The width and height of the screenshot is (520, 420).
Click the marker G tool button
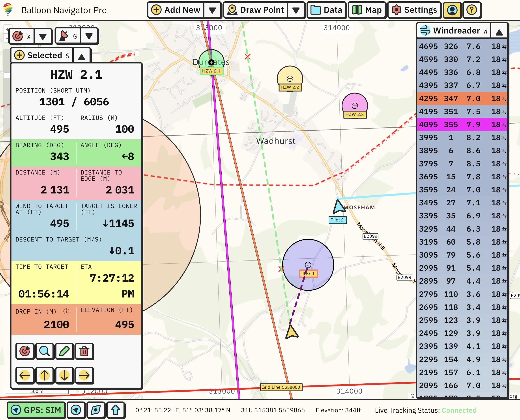click(x=68, y=36)
